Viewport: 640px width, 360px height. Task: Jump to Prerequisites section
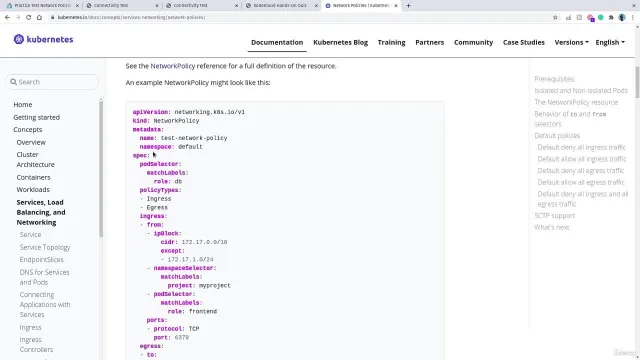[554, 79]
